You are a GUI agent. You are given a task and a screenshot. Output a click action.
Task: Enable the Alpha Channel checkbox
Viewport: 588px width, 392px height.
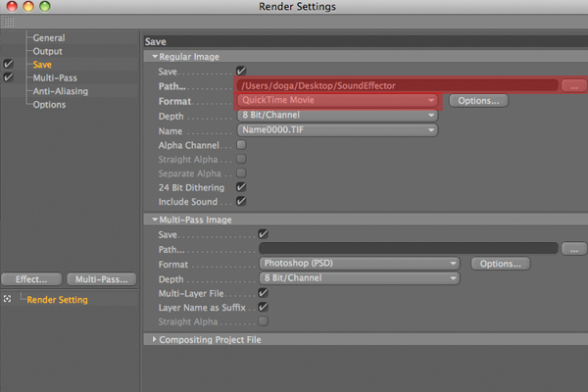241,145
